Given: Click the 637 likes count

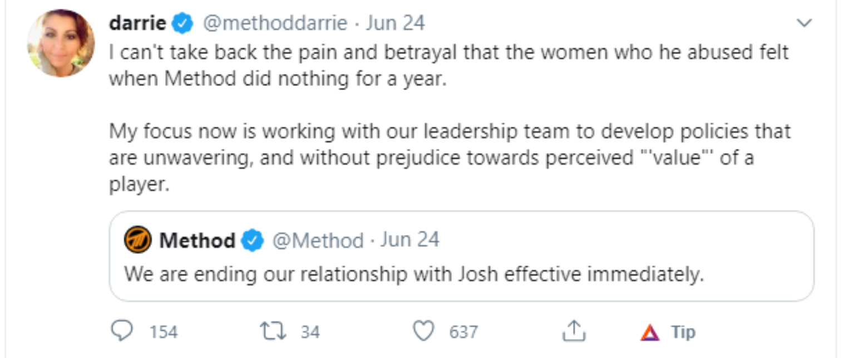Looking at the screenshot, I should tap(463, 332).
